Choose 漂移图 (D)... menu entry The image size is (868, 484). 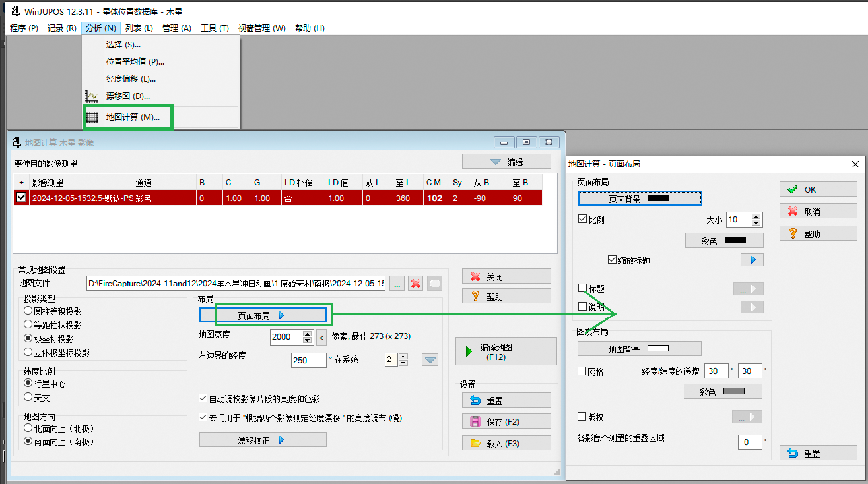127,96
